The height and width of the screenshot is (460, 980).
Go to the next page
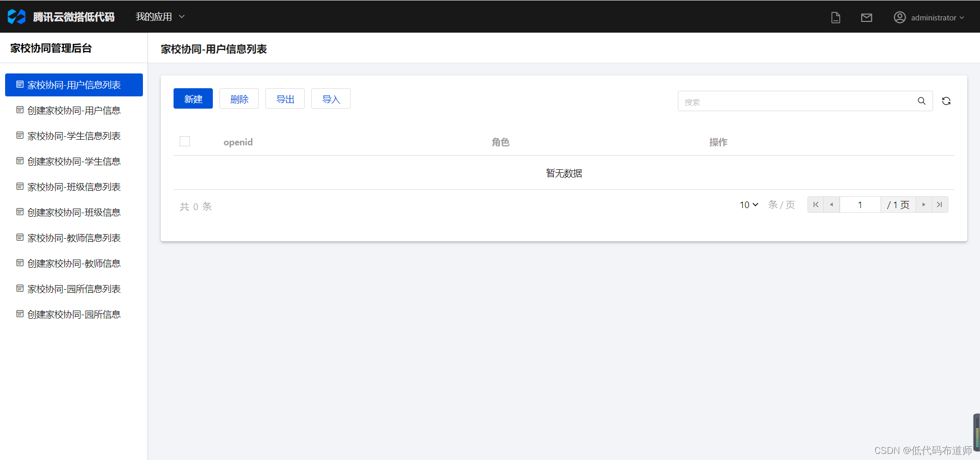tap(924, 205)
